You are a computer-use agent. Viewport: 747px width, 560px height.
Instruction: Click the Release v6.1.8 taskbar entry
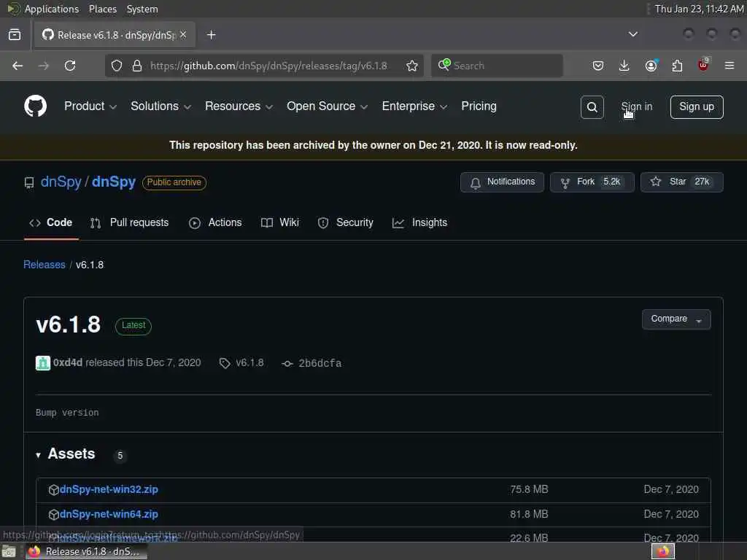pos(86,551)
